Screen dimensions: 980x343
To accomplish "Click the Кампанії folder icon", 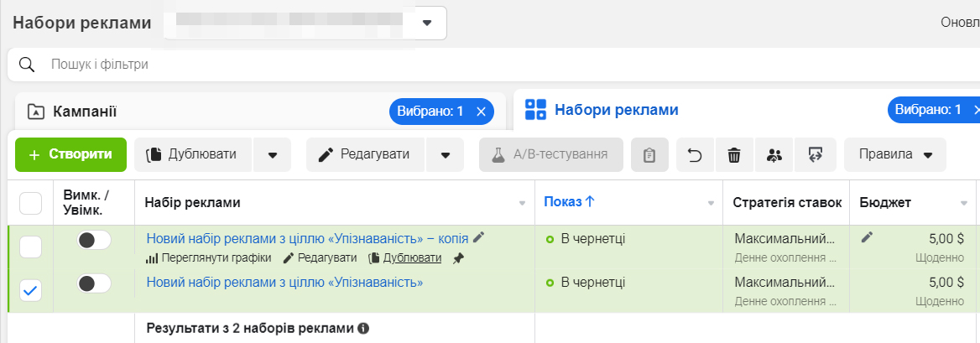I will click(35, 112).
